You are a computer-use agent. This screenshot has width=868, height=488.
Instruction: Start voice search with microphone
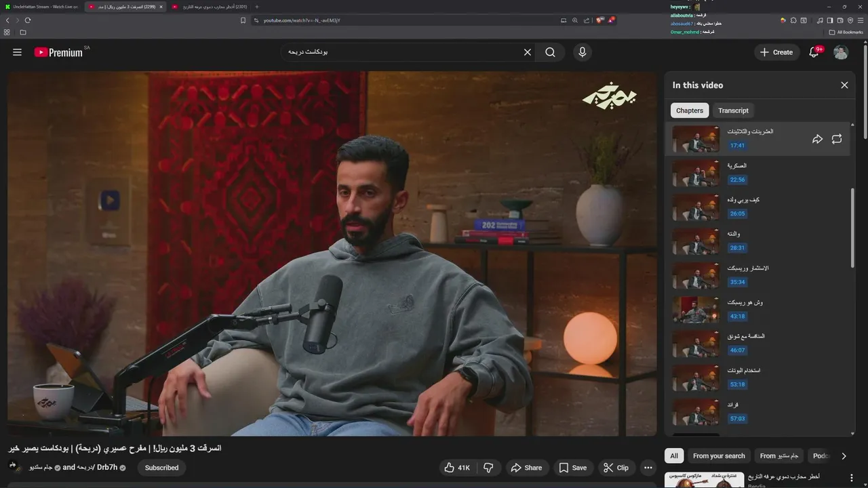[582, 52]
